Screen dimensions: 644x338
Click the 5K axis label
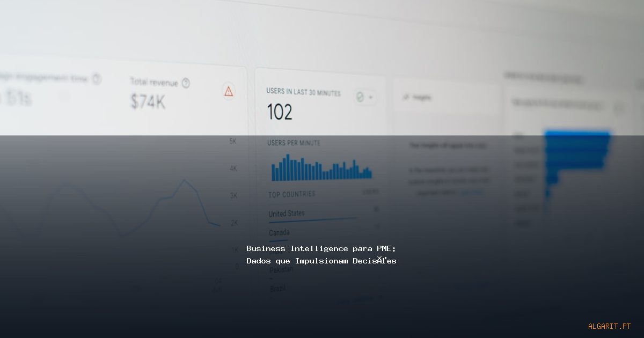coord(233,141)
